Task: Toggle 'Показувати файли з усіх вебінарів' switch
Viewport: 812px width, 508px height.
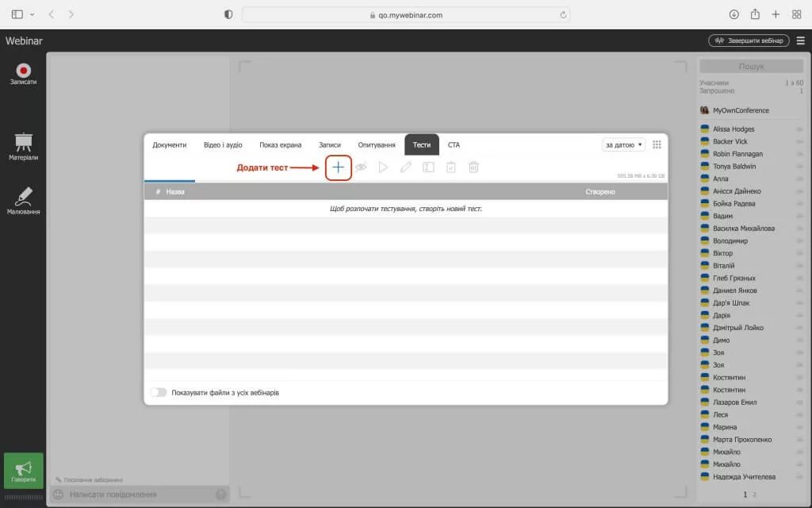Action: click(x=159, y=393)
